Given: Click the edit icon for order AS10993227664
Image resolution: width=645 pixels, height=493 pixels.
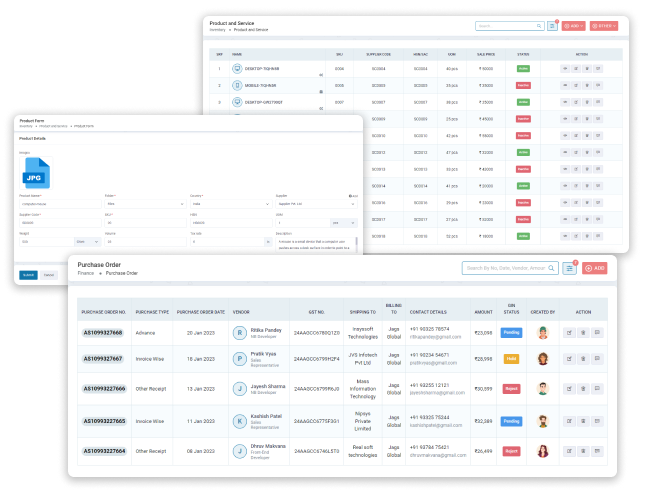Looking at the screenshot, I should coord(569,451).
